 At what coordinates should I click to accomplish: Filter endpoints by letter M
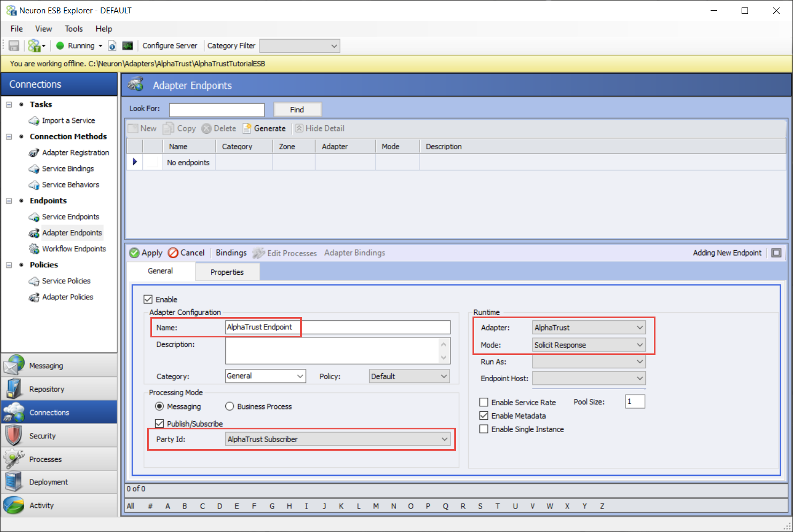click(x=376, y=506)
